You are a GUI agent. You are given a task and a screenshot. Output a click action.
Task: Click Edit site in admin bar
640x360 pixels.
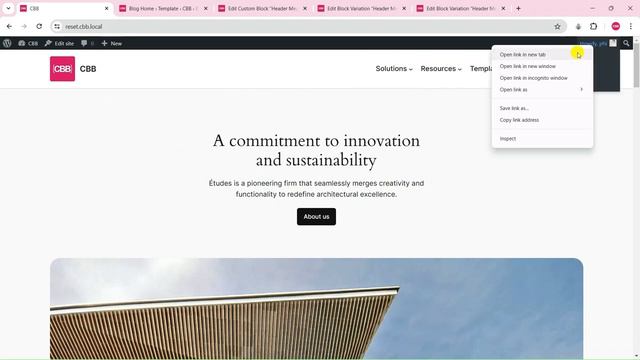[60, 43]
